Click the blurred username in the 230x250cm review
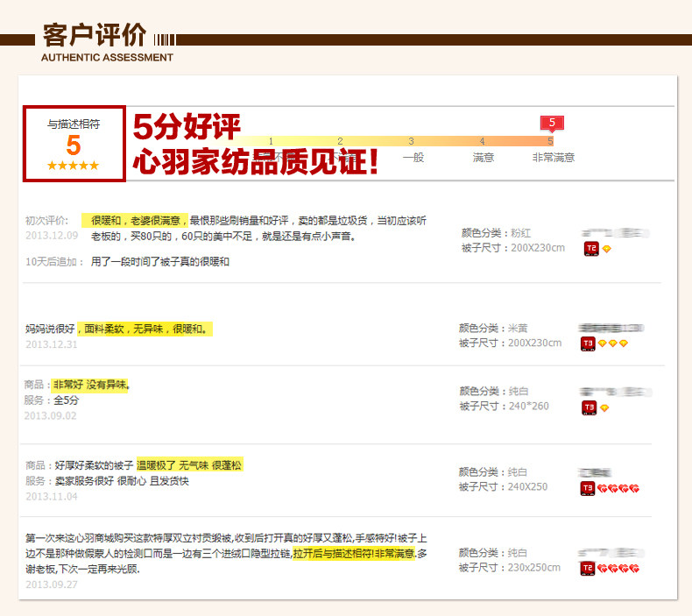This screenshot has height=616, width=692. click(611, 553)
